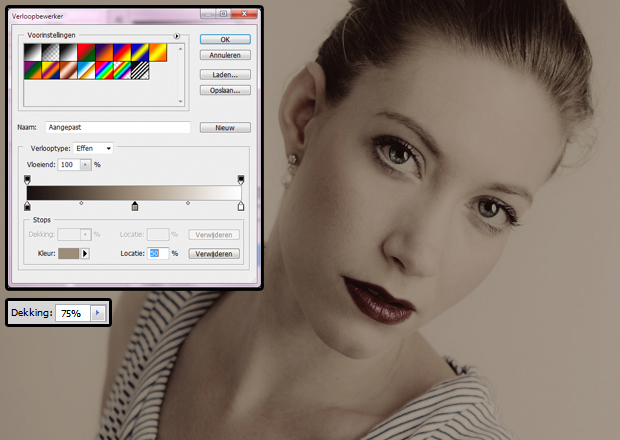This screenshot has height=440, width=620.
Task: Select the black-to-white preset left of the checkerboard one
Action: (x=33, y=53)
